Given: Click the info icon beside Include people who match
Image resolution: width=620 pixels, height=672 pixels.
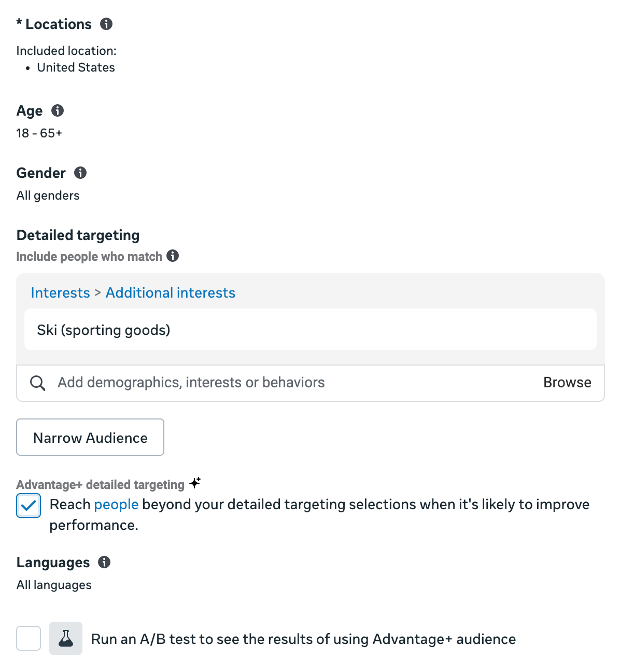Looking at the screenshot, I should (174, 256).
